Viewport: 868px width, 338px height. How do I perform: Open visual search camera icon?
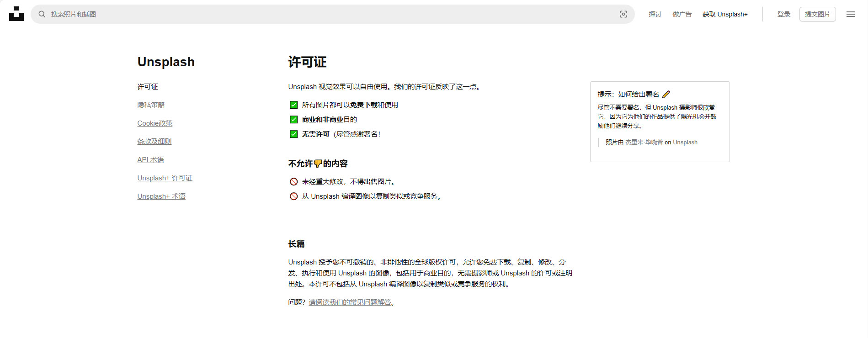pos(623,14)
